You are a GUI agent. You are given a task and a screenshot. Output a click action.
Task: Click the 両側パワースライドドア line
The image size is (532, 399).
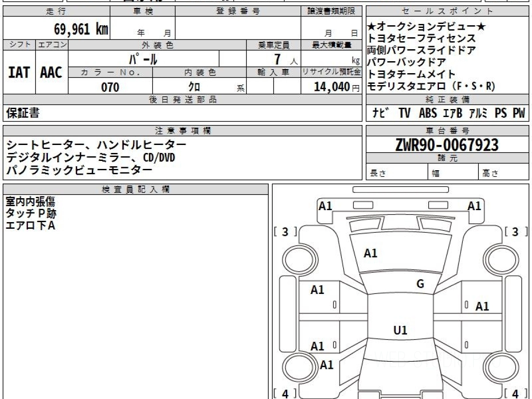click(421, 51)
